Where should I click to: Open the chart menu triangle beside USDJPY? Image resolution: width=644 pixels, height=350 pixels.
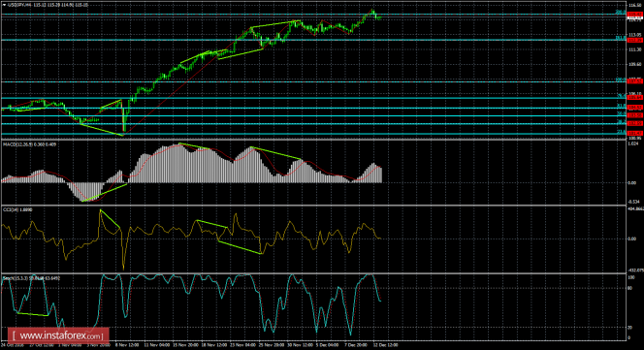(x=4, y=5)
